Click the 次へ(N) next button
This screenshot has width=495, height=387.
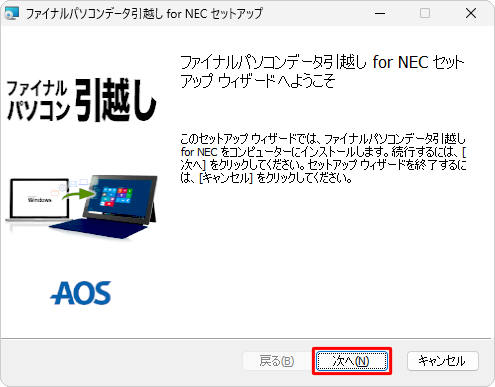pos(352,361)
